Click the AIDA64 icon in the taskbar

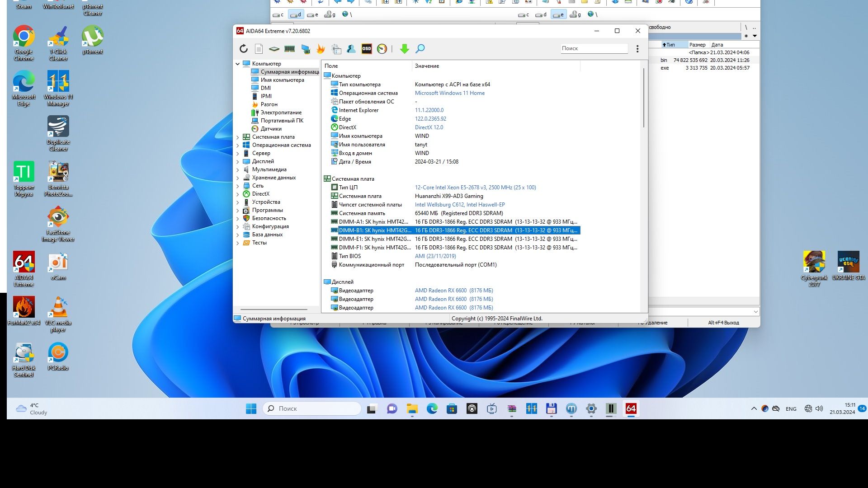[631, 408]
